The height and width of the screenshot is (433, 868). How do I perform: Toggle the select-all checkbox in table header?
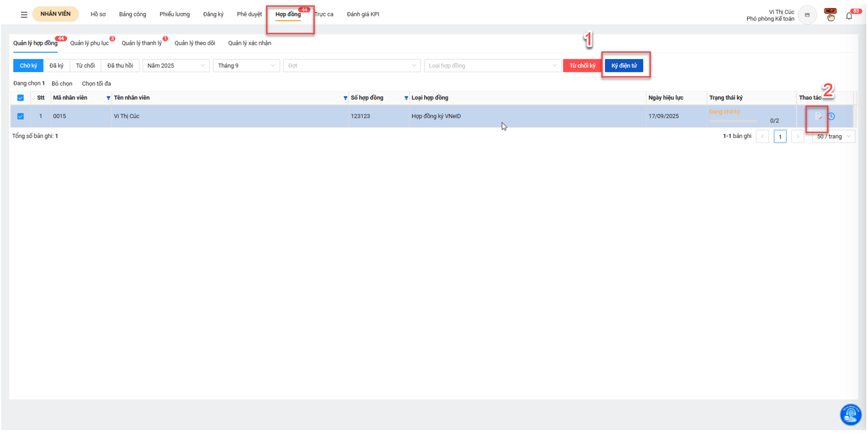tap(21, 98)
